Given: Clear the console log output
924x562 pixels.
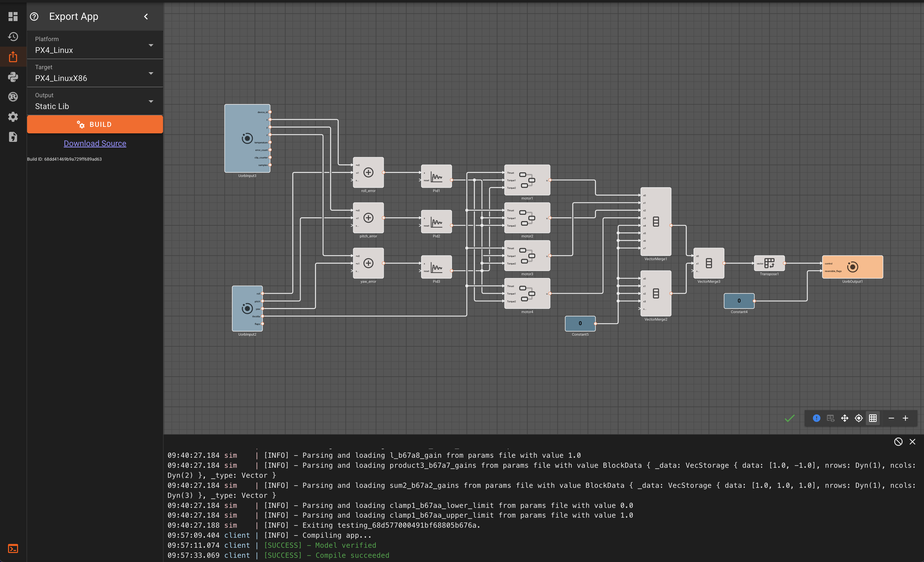Looking at the screenshot, I should coord(898,442).
